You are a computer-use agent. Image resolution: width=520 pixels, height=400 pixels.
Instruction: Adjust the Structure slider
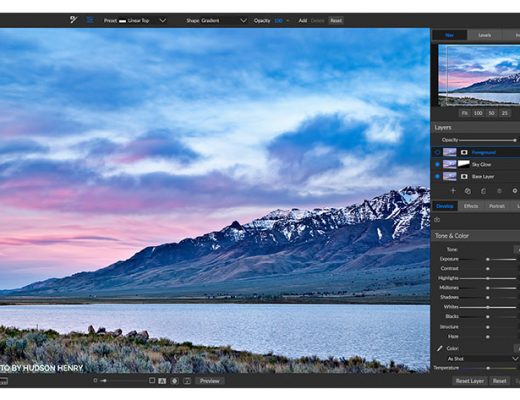pos(488,327)
